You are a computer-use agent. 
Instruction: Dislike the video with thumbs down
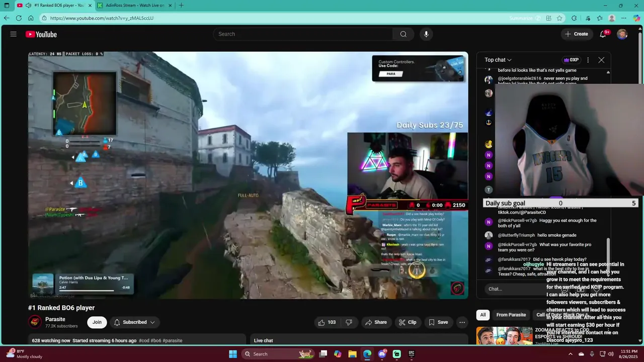click(x=349, y=322)
